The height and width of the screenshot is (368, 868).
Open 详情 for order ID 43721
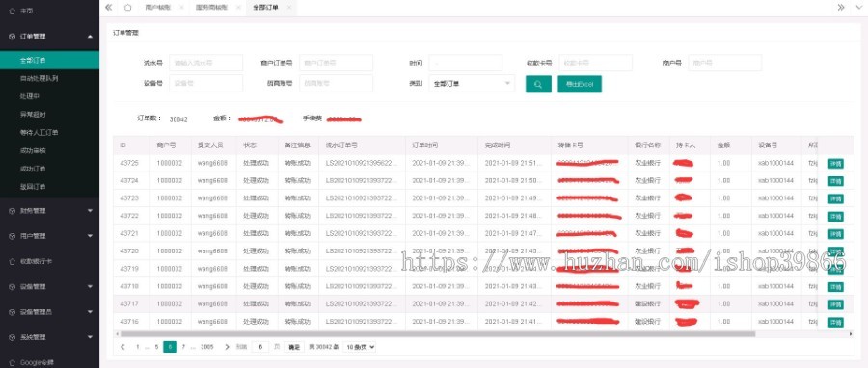click(835, 234)
